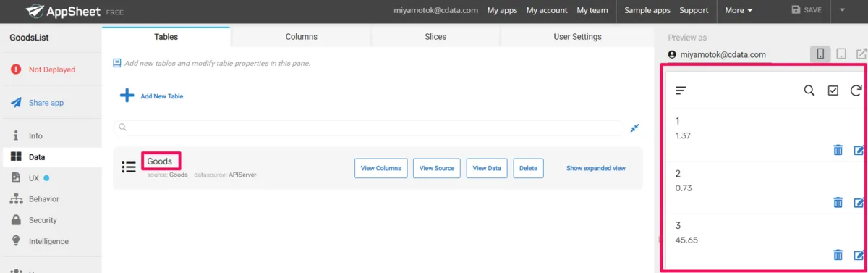This screenshot has height=273, width=868.
Task: Go to My apps
Action: click(x=503, y=10)
